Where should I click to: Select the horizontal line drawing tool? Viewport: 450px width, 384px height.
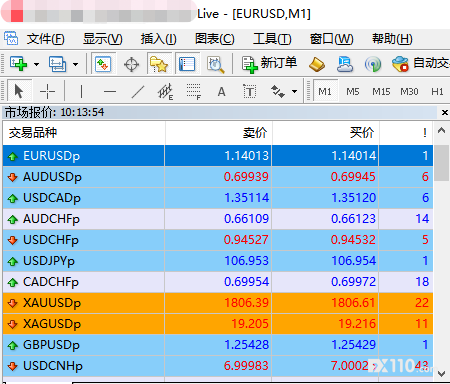coord(110,91)
